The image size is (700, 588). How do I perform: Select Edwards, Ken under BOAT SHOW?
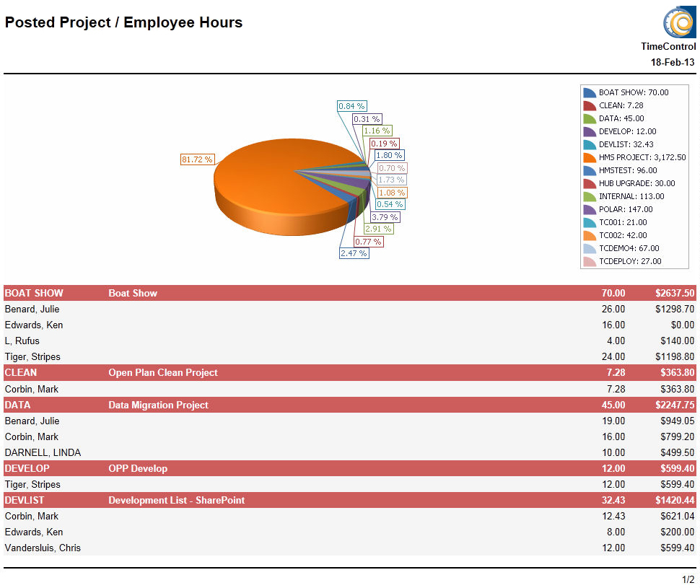pos(34,325)
